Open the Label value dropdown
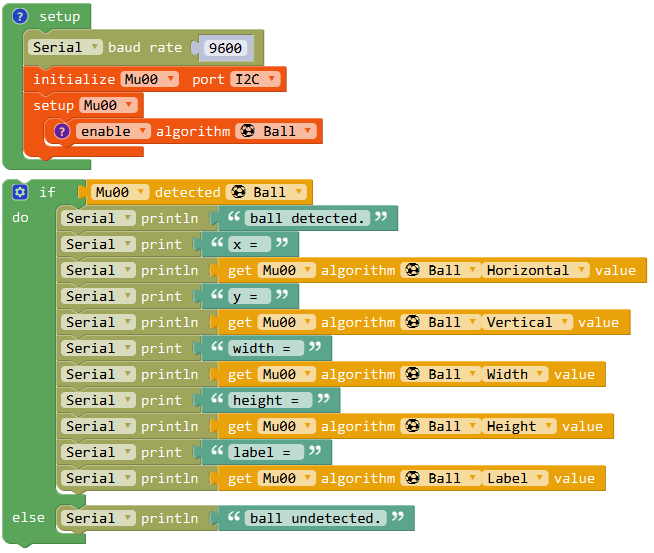 tap(515, 478)
